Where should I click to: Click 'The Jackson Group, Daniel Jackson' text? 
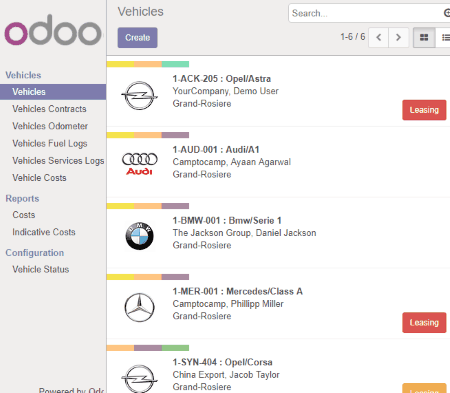pyautogui.click(x=244, y=233)
